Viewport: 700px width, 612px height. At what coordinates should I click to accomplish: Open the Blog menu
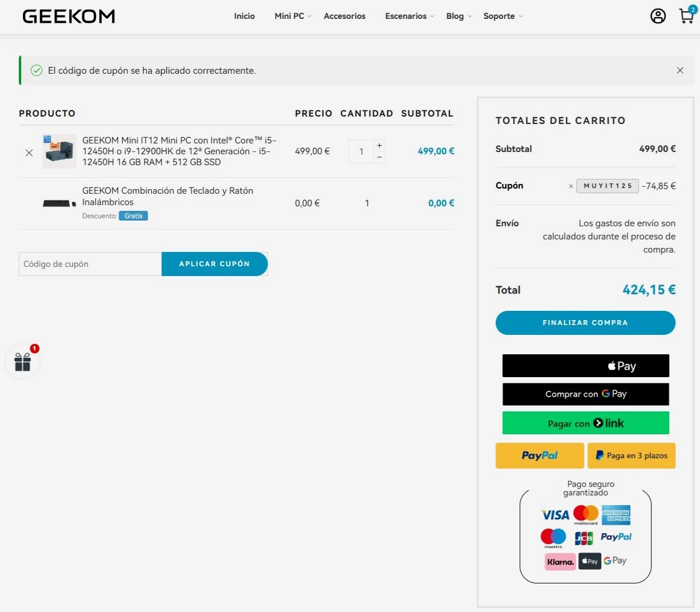click(455, 16)
